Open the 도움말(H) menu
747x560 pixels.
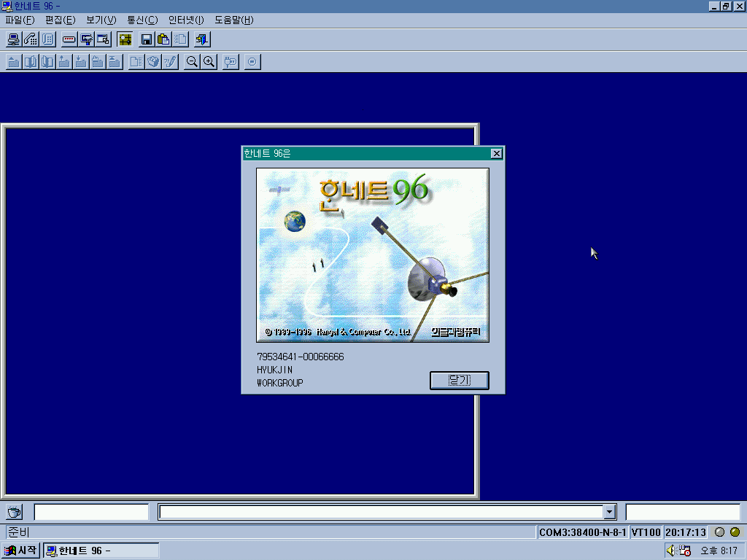[234, 20]
